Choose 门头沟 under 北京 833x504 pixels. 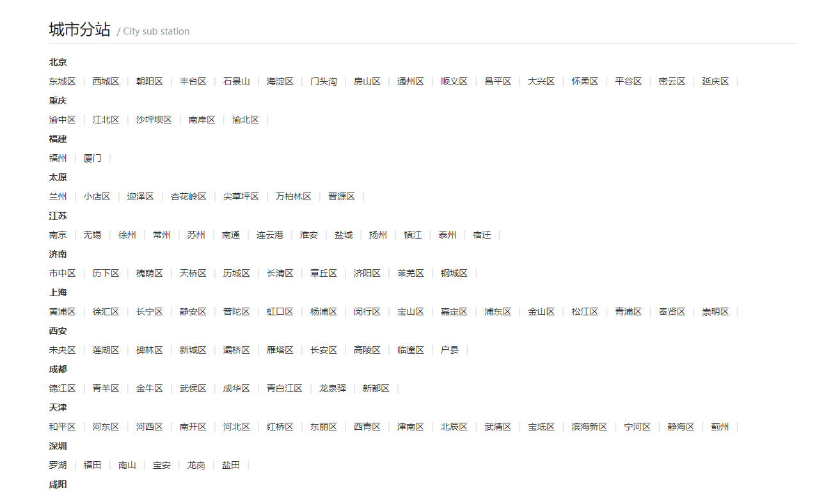pos(323,81)
